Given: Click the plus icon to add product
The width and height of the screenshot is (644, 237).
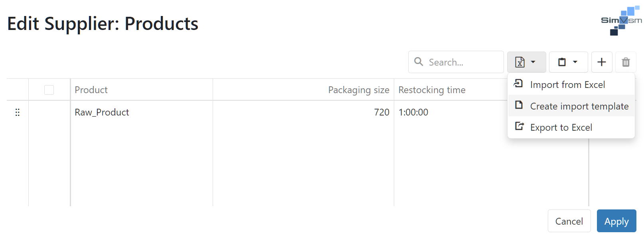Looking at the screenshot, I should (601, 62).
